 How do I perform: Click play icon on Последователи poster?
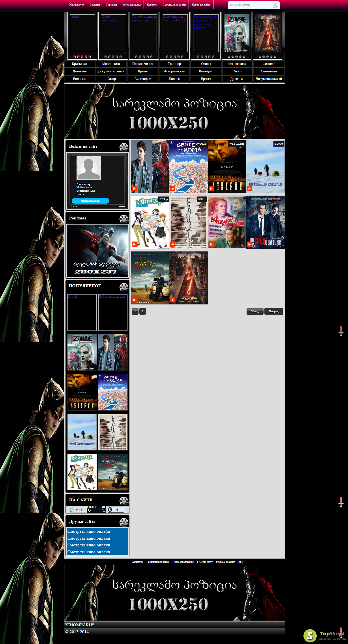pos(249,244)
